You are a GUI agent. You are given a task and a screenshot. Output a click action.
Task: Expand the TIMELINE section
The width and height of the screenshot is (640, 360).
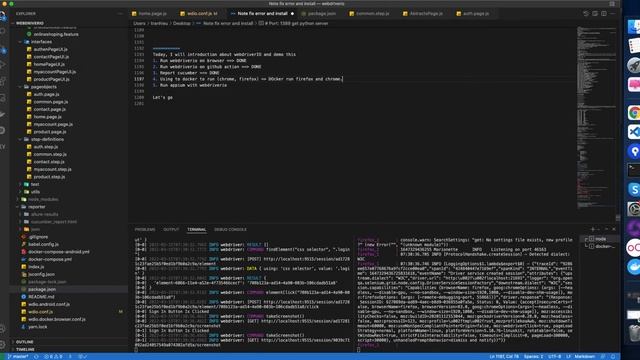pos(25,349)
